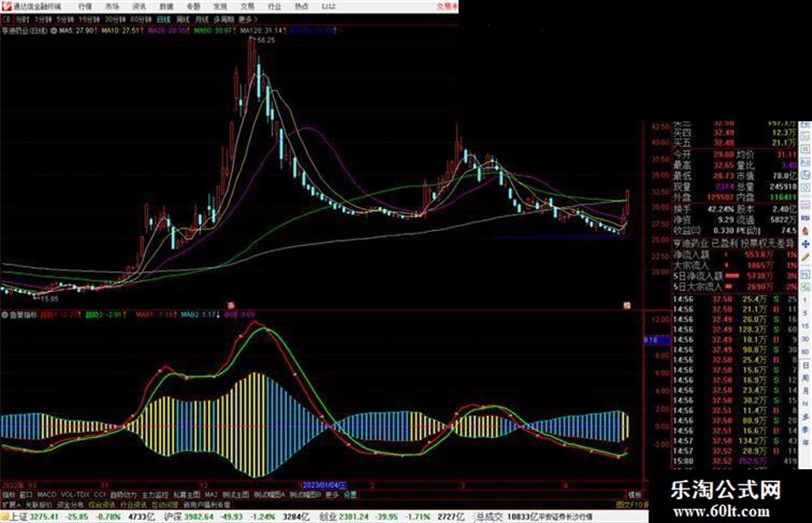The width and height of the screenshot is (812, 523).
Task: Switch to the 分时 chart period
Action: pyautogui.click(x=21, y=19)
